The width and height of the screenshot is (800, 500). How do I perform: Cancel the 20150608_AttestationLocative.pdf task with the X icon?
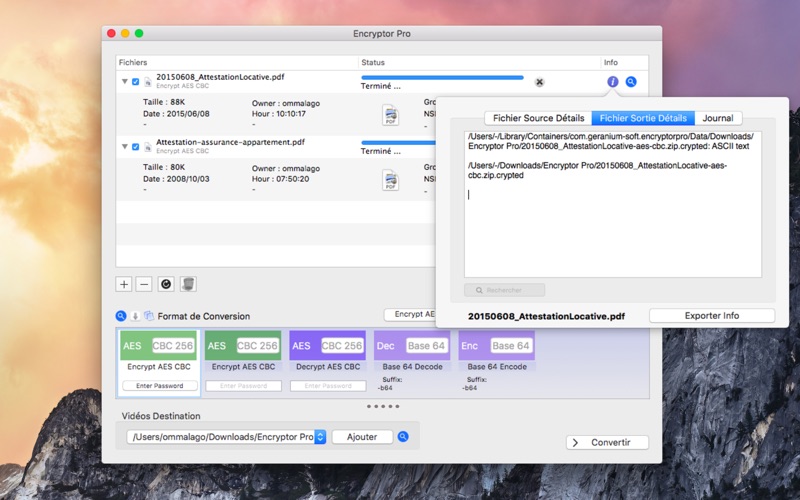pyautogui.click(x=539, y=82)
